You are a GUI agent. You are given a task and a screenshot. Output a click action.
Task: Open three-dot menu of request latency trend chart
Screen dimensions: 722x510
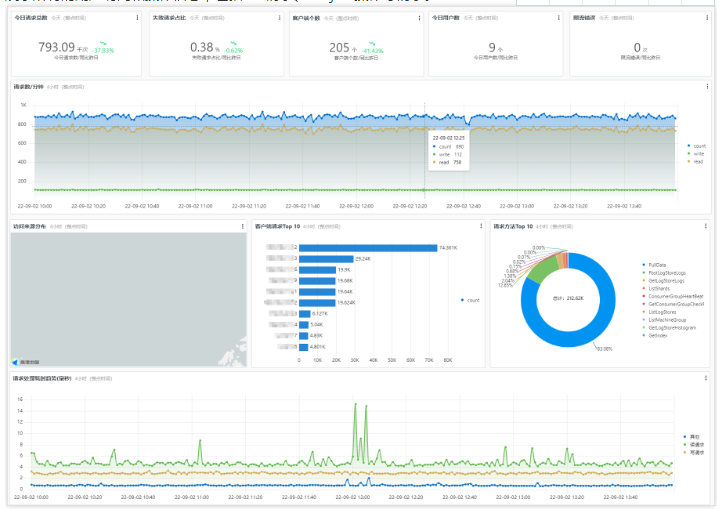click(x=706, y=378)
